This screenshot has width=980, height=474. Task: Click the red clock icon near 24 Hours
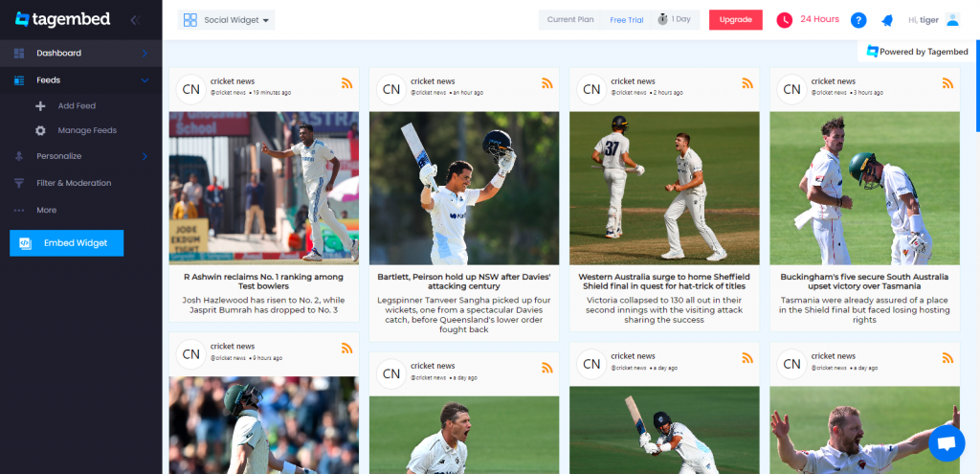(x=785, y=20)
